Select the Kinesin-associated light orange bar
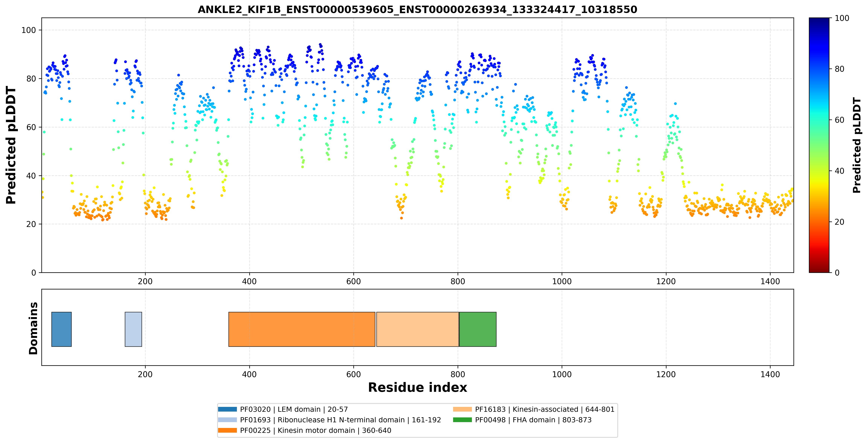Viewport: 868px width, 443px height. pyautogui.click(x=418, y=329)
